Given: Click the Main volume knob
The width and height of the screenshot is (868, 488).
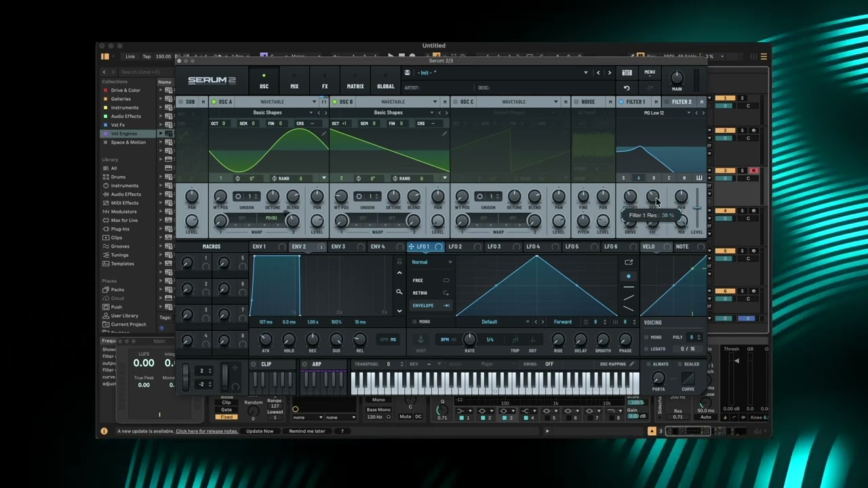Looking at the screenshot, I should point(677,77).
